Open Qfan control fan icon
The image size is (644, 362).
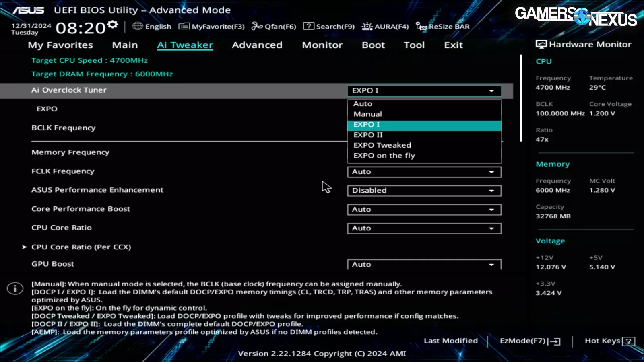(x=257, y=26)
